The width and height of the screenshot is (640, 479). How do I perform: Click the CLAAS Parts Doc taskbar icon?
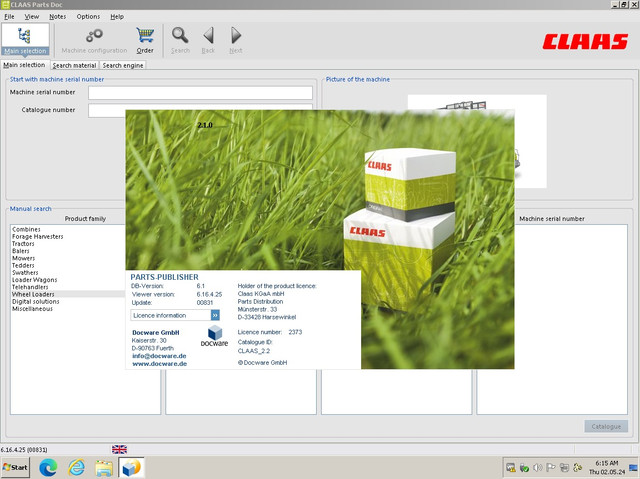[131, 468]
